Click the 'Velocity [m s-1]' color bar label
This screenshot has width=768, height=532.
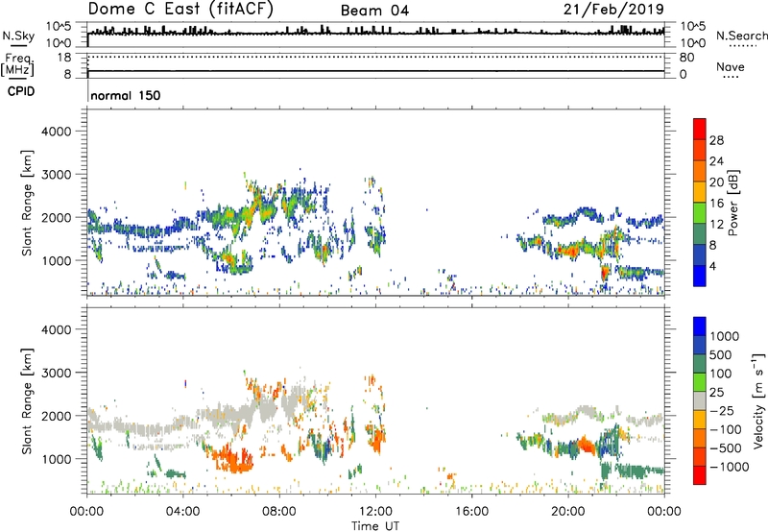pos(758,400)
